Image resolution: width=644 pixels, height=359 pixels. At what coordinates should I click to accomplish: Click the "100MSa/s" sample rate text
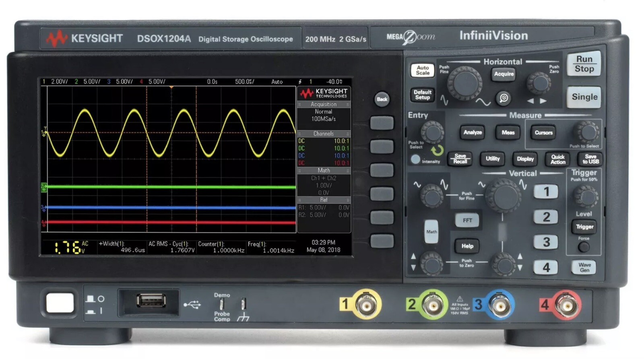pyautogui.click(x=323, y=119)
